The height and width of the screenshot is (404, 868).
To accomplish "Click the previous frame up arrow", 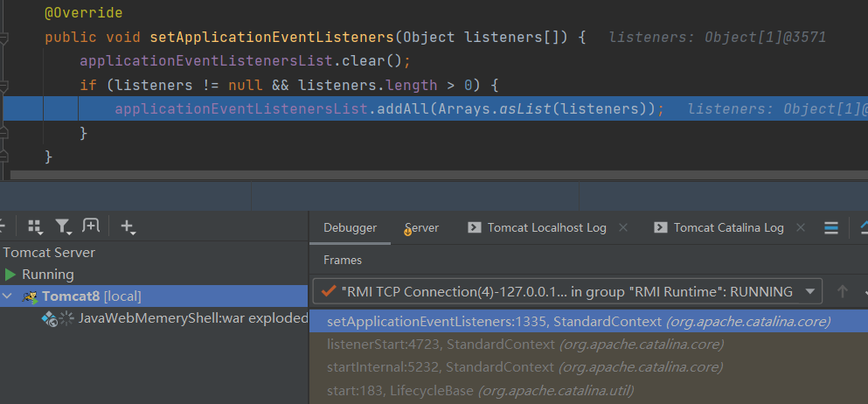I will point(843,291).
